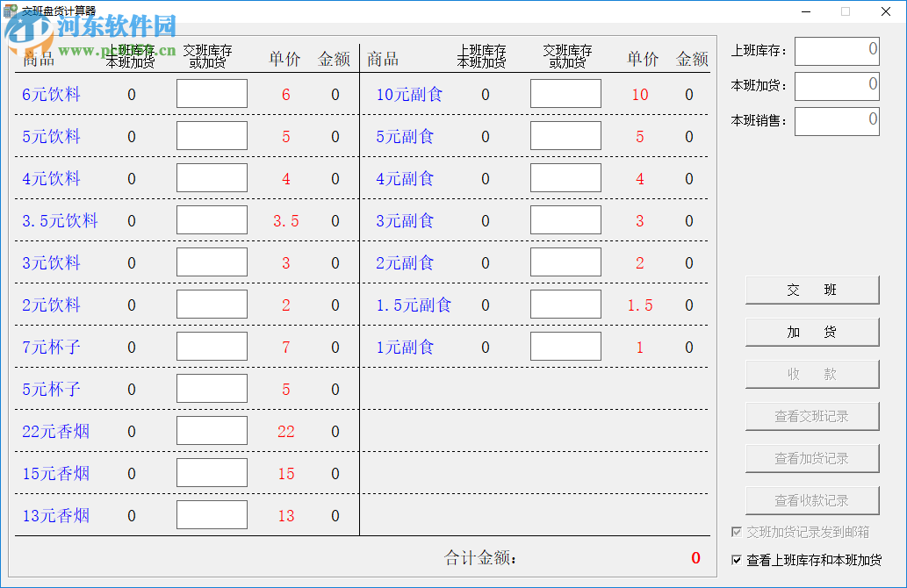The height and width of the screenshot is (588, 907).
Task: Click the 1元副食 inventory input box
Action: [x=565, y=346]
